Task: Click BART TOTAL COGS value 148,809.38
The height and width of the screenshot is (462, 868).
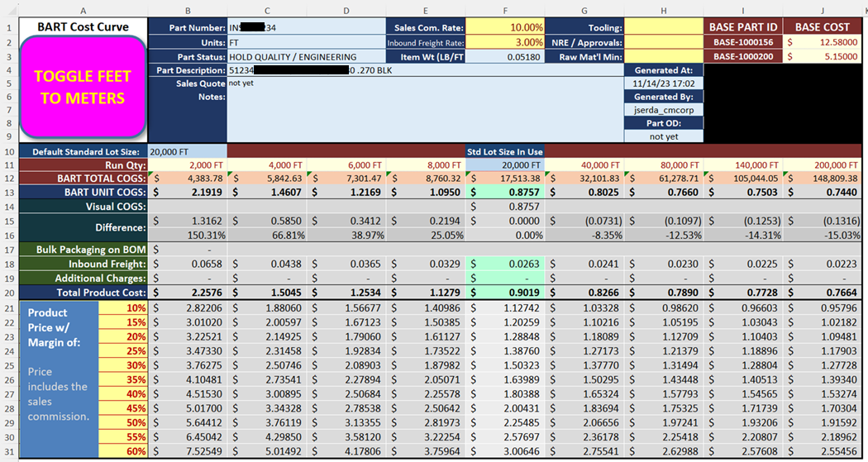Action: click(823, 179)
